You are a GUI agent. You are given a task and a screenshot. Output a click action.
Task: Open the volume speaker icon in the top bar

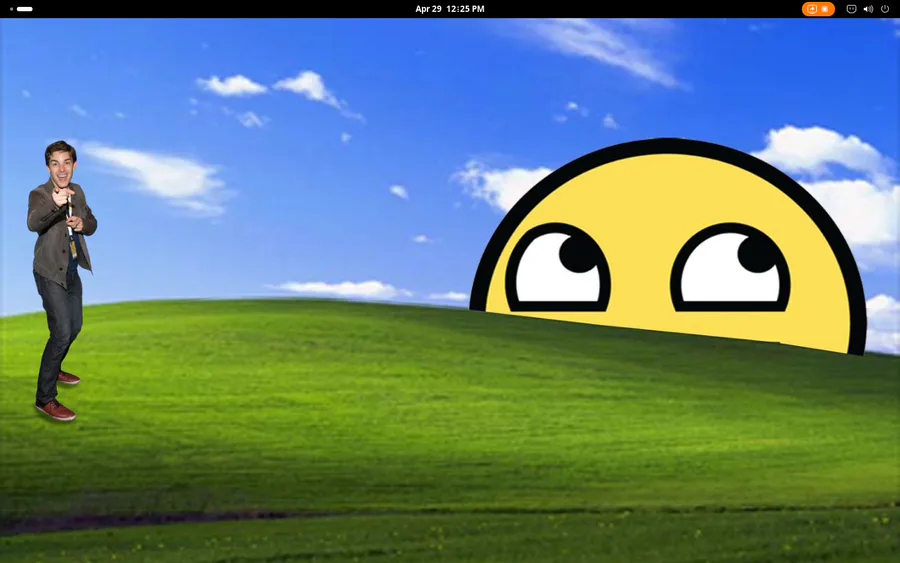click(x=868, y=9)
